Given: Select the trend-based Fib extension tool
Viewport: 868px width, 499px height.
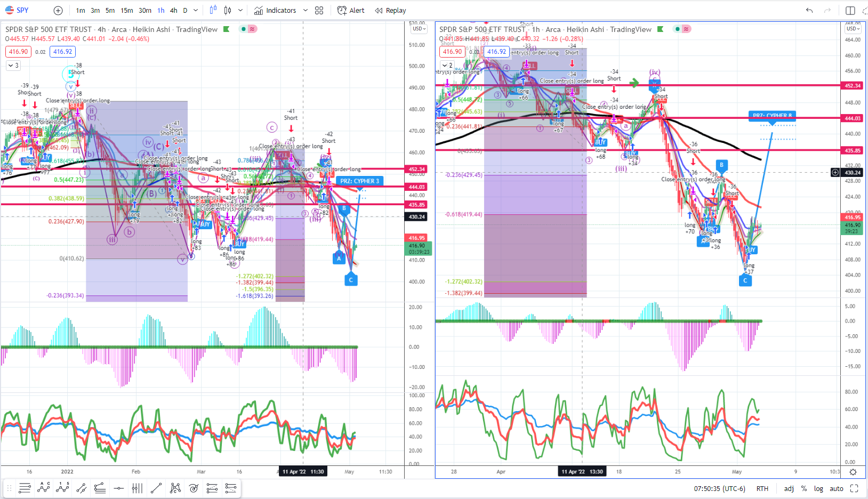Looking at the screenshot, I should 231,488.
